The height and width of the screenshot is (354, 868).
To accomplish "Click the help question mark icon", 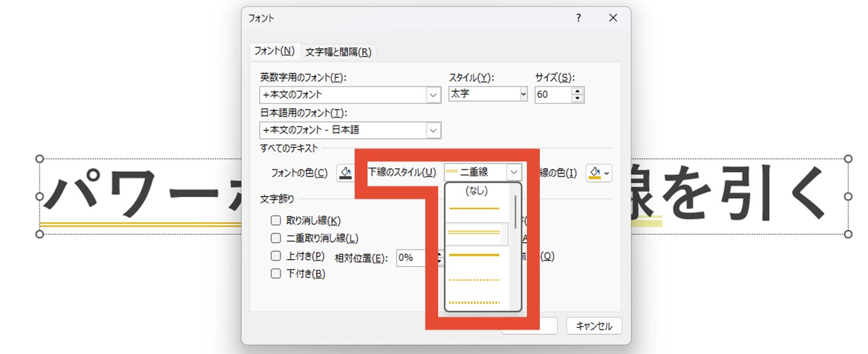I will pyautogui.click(x=578, y=18).
